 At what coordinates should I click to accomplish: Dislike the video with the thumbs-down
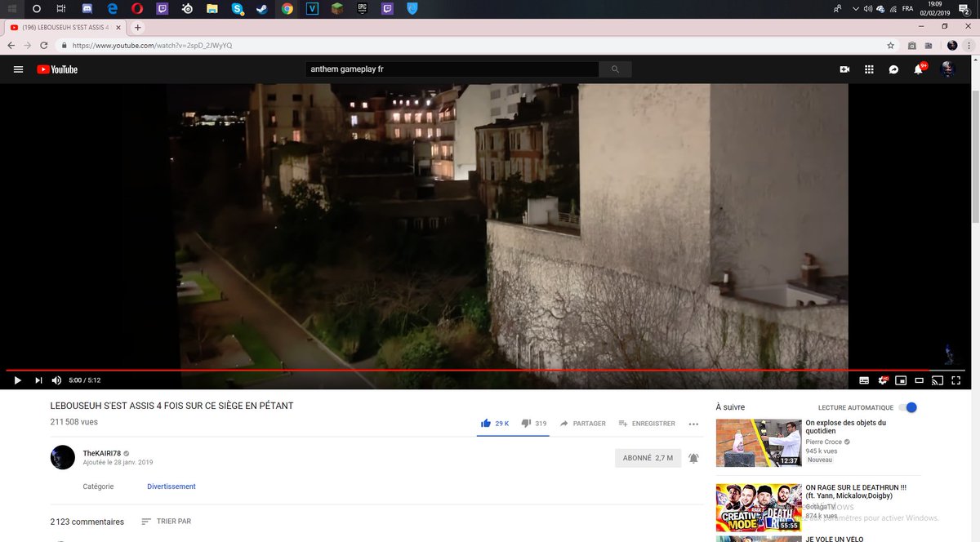coord(534,424)
